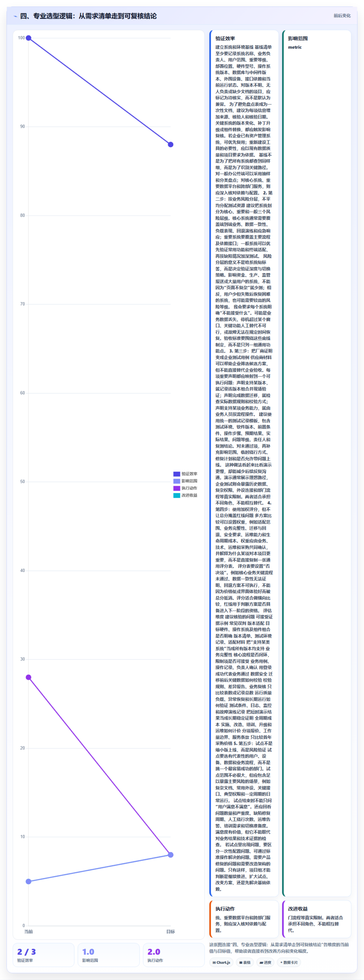Click the 表格 tag

pos(244,962)
